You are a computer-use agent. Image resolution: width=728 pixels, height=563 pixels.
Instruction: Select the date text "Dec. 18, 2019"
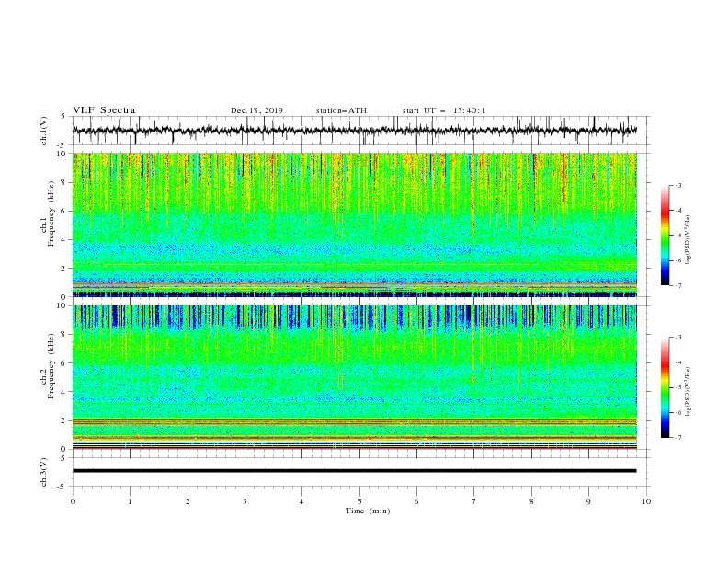[x=256, y=110]
